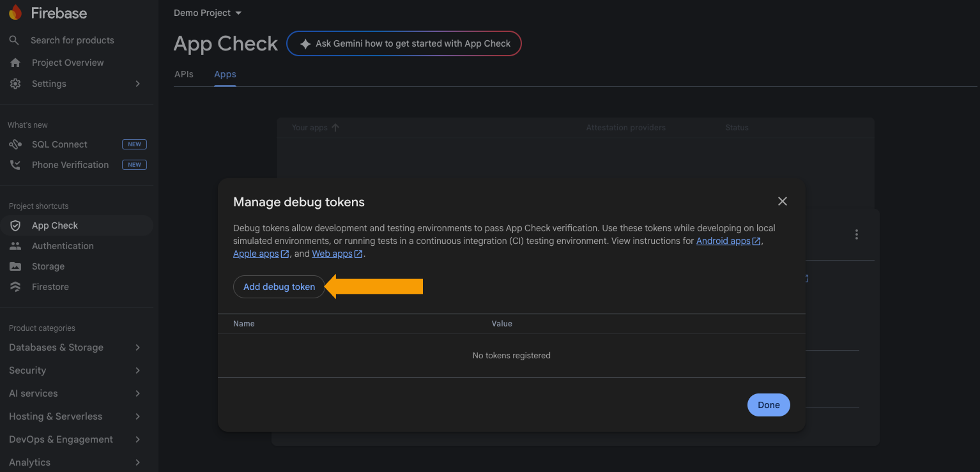Screen dimensions: 980x472
Task: Click the Authentication people icon
Action: coord(15,246)
